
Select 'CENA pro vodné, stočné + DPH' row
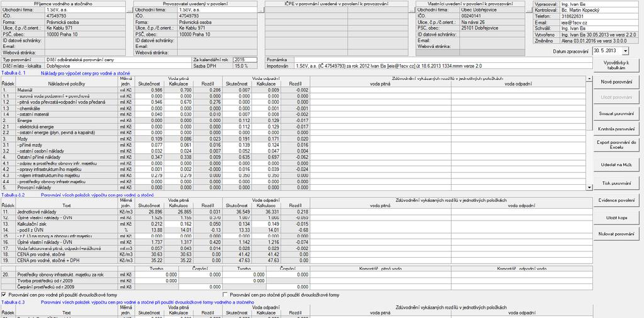point(67,260)
